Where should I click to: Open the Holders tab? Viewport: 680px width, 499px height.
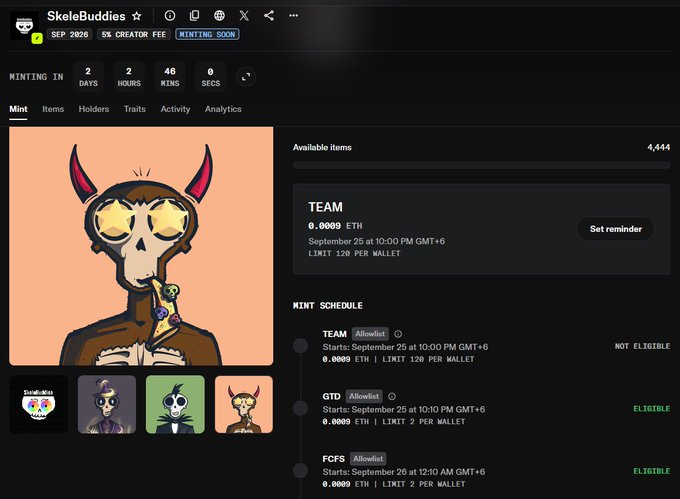94,109
